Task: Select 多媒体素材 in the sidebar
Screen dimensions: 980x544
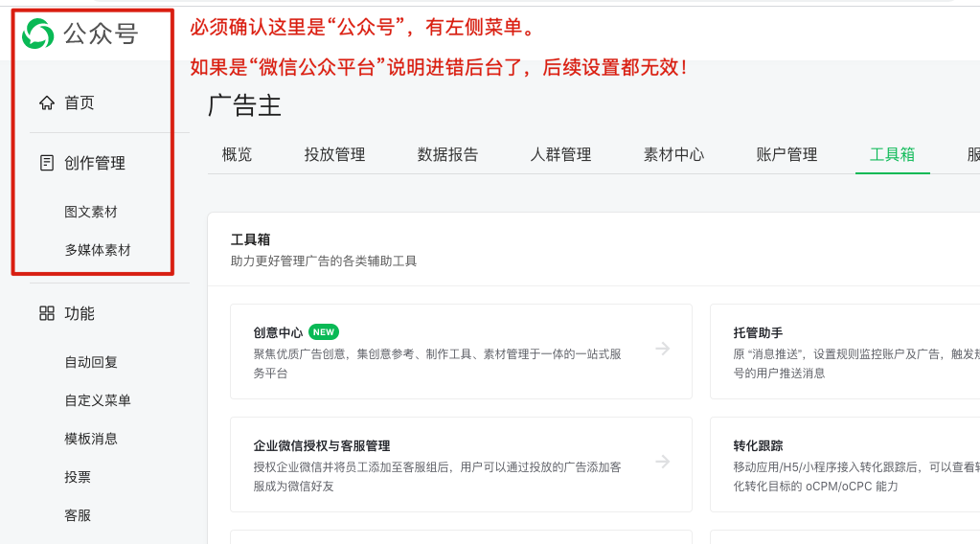Action: pos(98,250)
